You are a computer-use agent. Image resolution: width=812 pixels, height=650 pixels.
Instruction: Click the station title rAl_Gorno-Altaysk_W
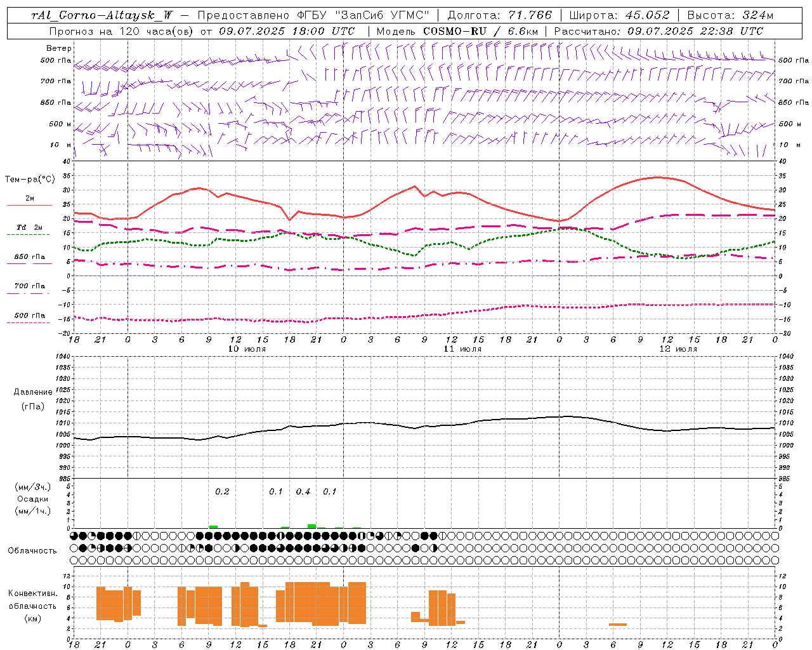(102, 15)
